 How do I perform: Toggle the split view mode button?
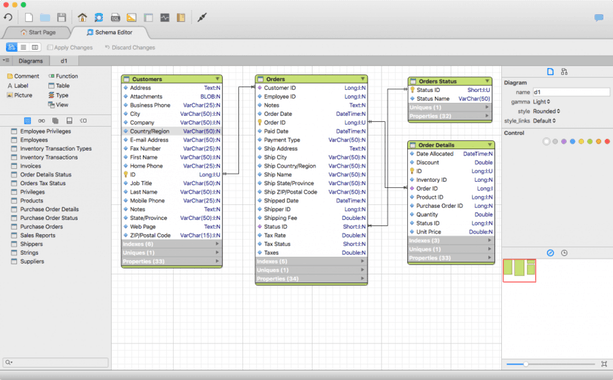[x=35, y=47]
